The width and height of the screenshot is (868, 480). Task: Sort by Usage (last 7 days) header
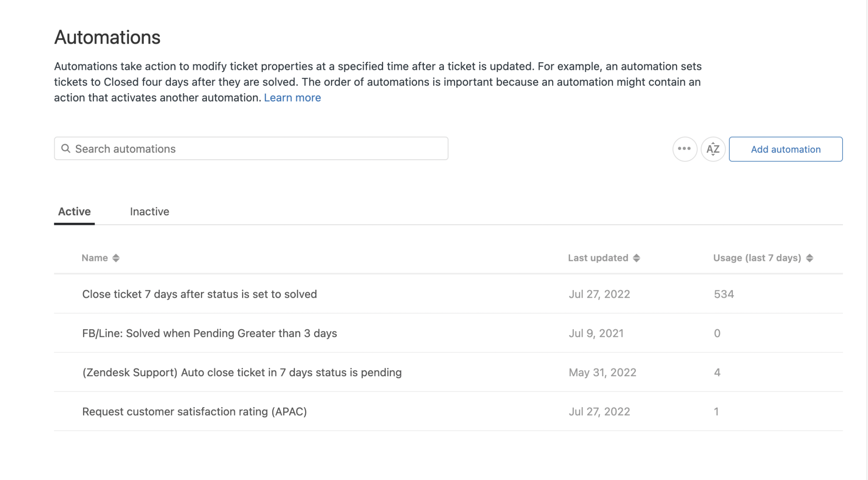coord(757,258)
